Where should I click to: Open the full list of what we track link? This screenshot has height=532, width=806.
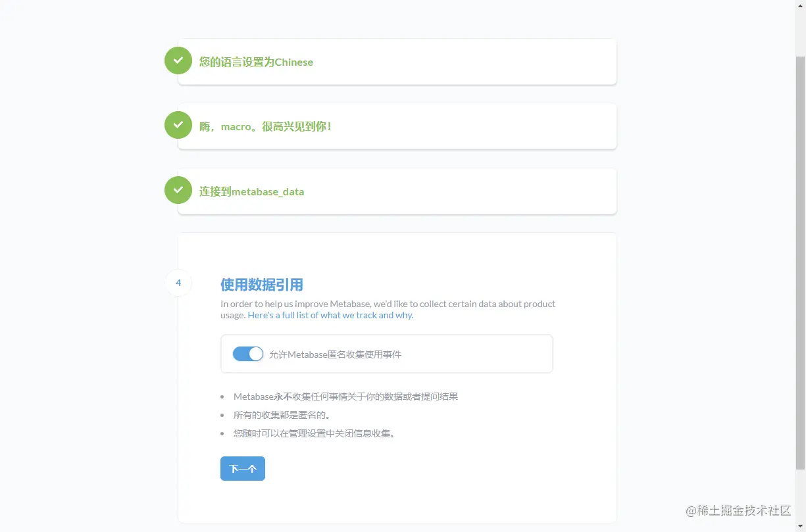(330, 315)
